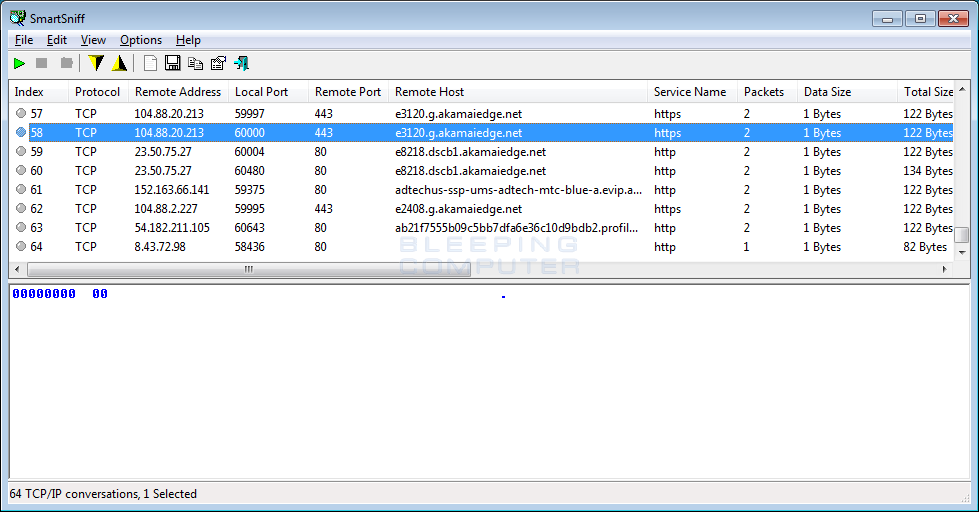Image resolution: width=979 pixels, height=512 pixels.
Task: Sort by the Index column header
Action: [39, 92]
